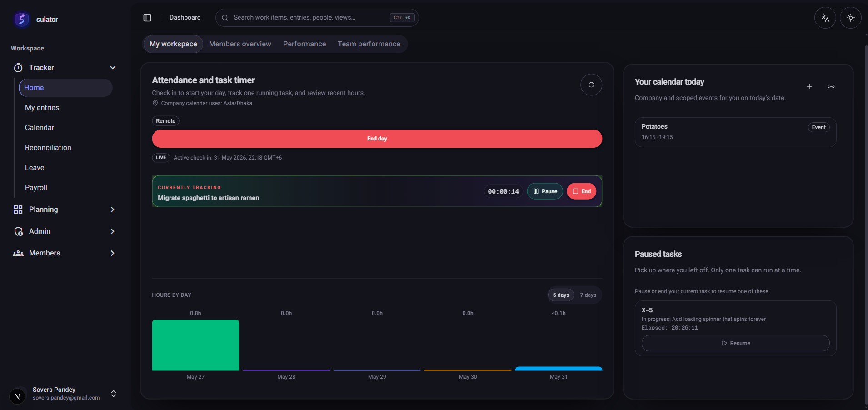Click the 0.8h label above May 27
This screenshot has width=868, height=410.
point(195,313)
